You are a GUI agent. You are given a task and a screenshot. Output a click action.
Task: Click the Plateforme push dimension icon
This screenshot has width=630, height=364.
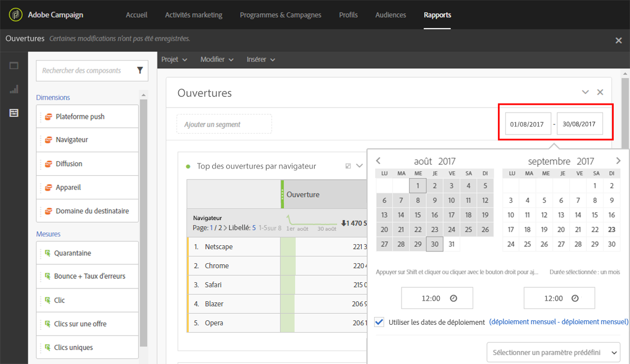coord(48,116)
